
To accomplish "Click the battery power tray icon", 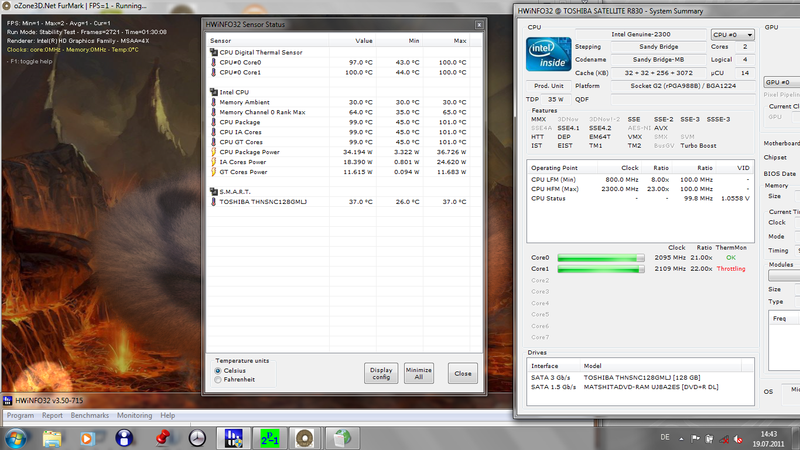I will (709, 439).
